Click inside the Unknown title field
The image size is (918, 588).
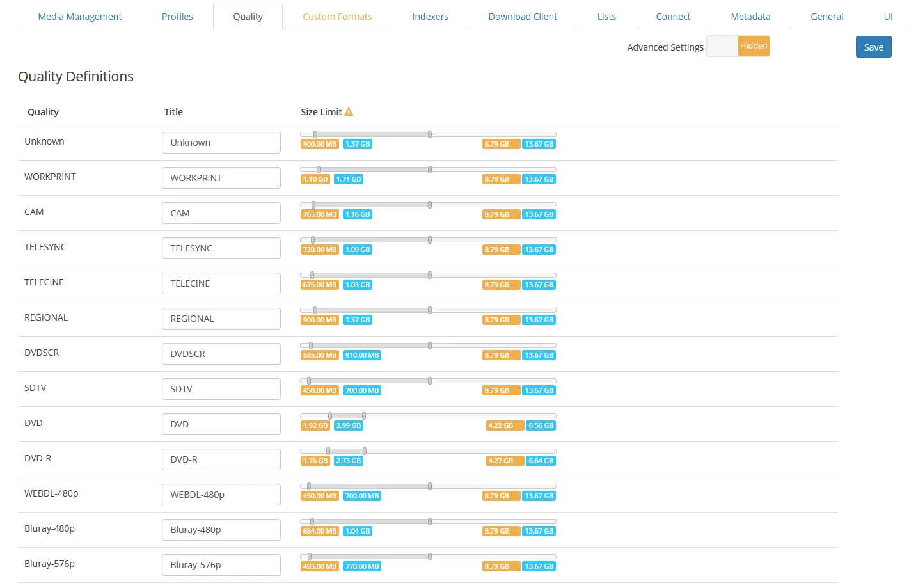(221, 142)
